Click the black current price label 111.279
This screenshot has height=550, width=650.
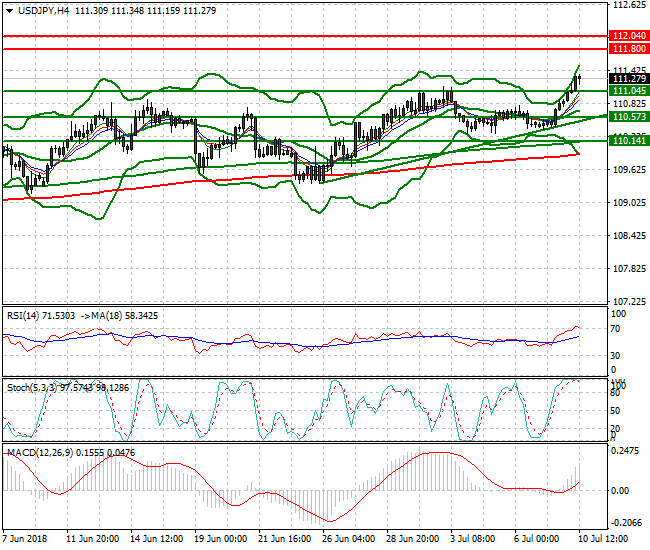pos(628,79)
